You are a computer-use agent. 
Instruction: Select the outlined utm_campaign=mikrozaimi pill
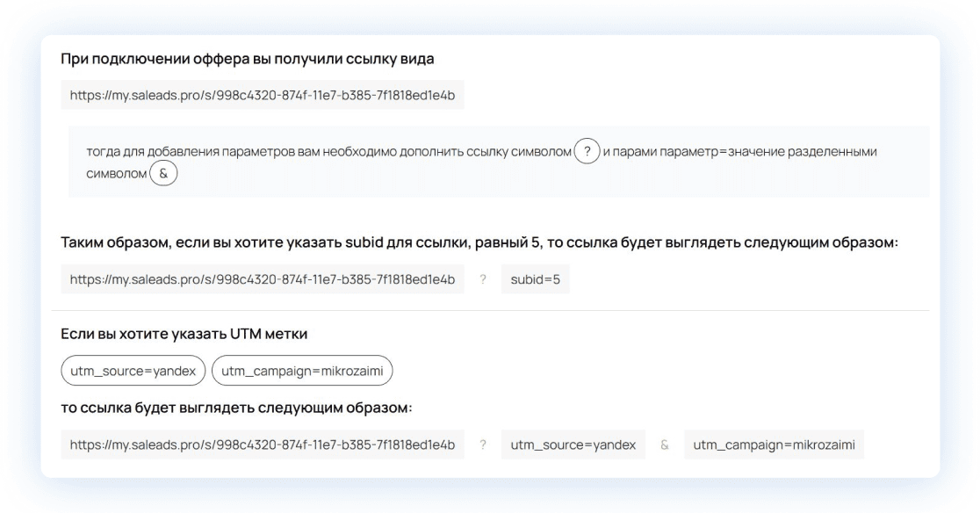302,370
